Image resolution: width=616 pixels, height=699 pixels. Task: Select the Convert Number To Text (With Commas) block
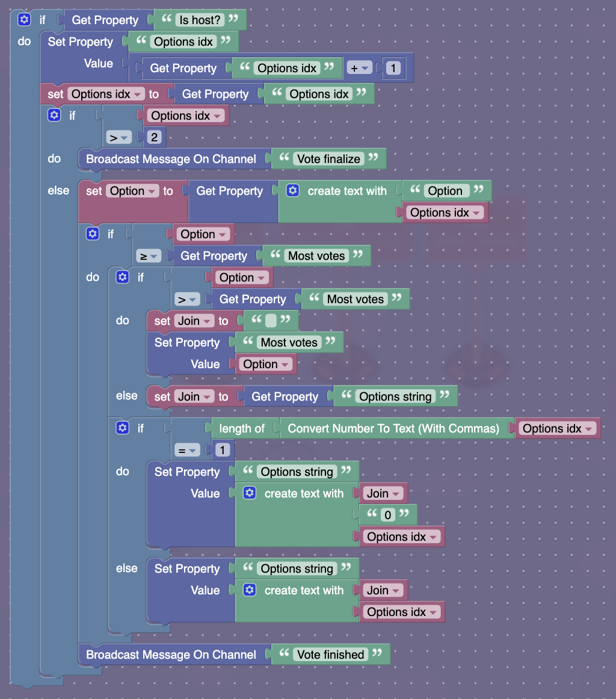click(393, 428)
